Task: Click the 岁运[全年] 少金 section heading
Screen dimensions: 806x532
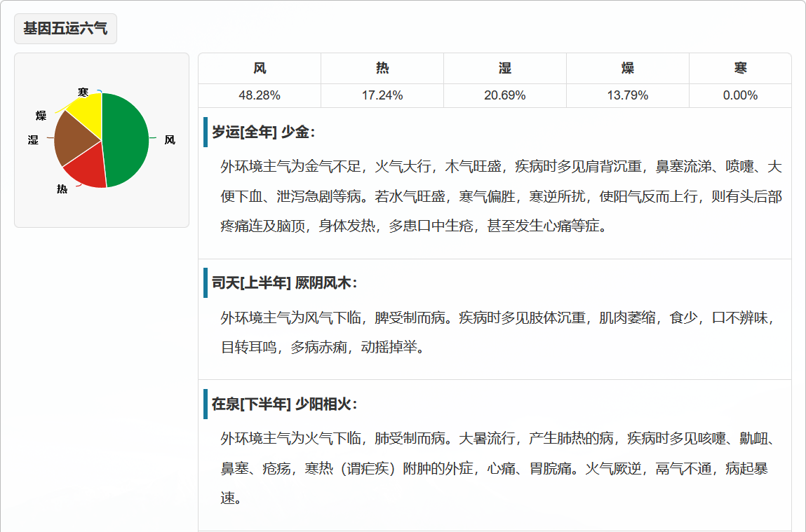Action: click(263, 132)
